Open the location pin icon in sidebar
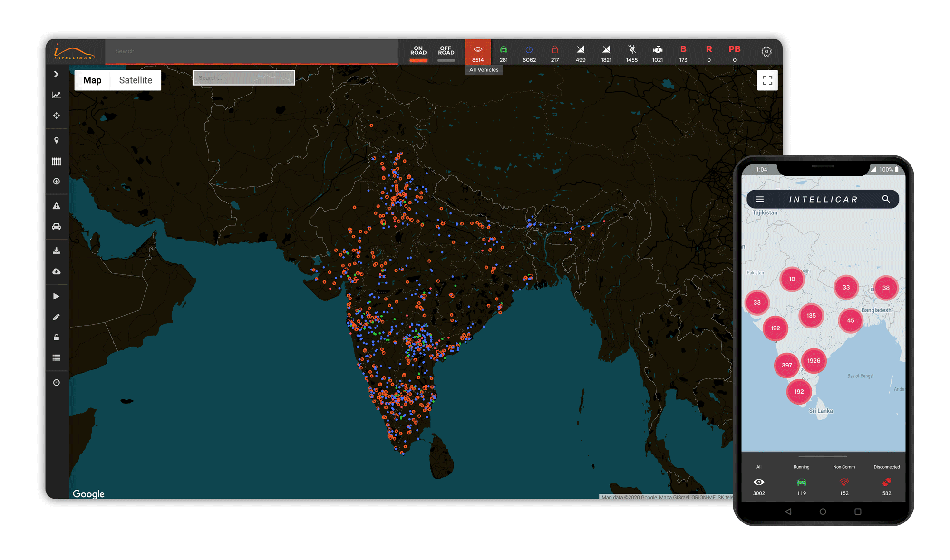The image size is (950, 560). [x=56, y=140]
